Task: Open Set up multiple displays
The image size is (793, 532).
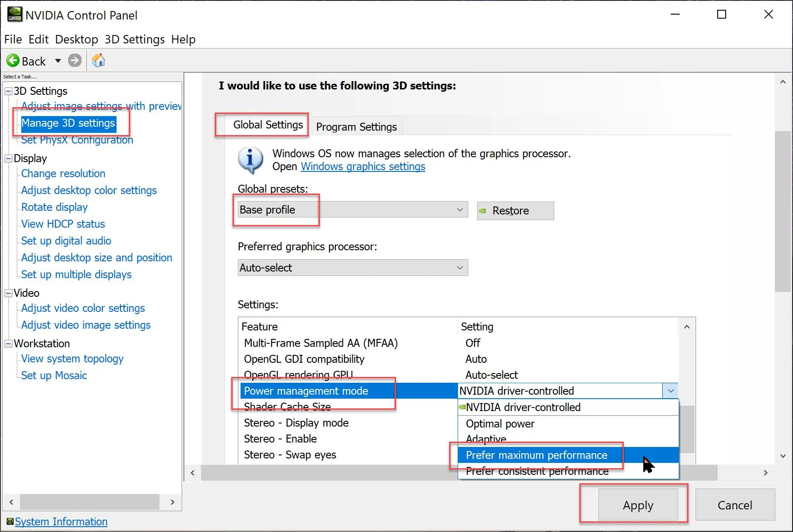Action: (77, 275)
